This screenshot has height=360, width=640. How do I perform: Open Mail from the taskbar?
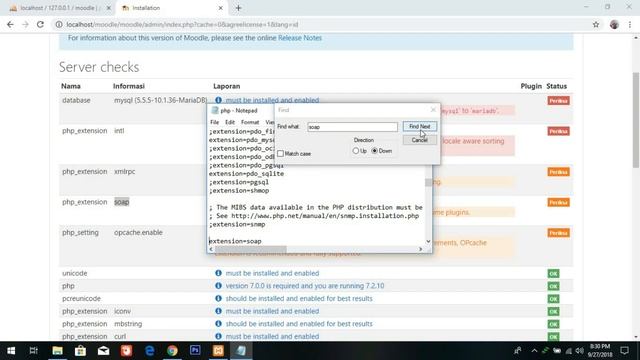point(103,351)
